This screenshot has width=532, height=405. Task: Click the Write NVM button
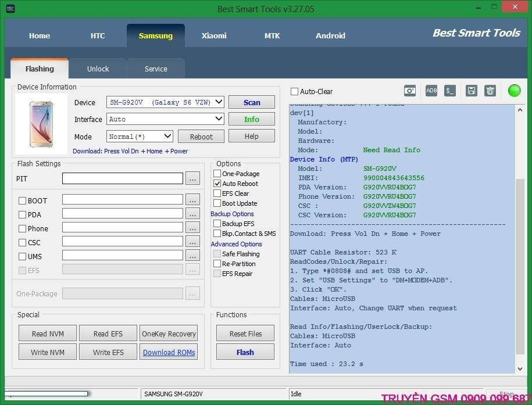(48, 352)
